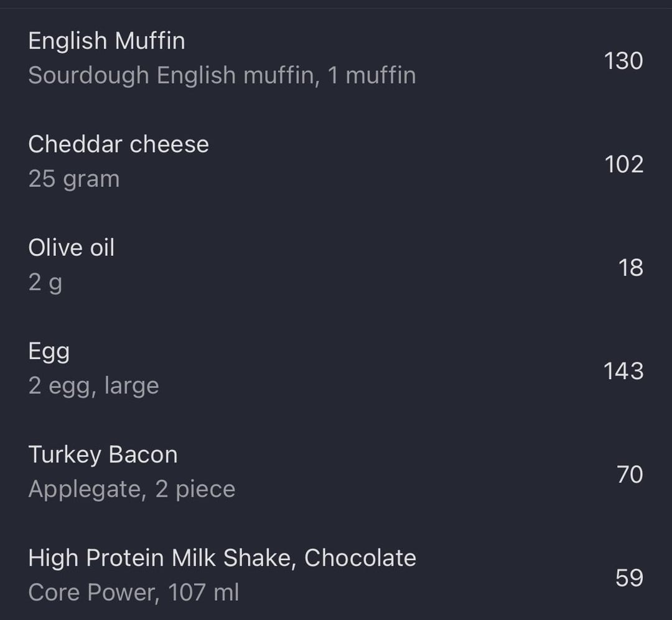Click the word 'Sourdough' in muffin description

88,75
